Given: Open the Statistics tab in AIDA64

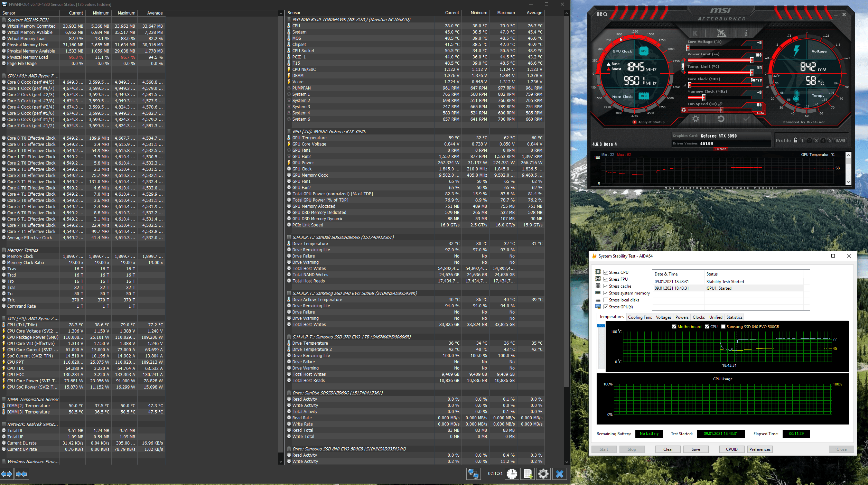Looking at the screenshot, I should (x=734, y=317).
